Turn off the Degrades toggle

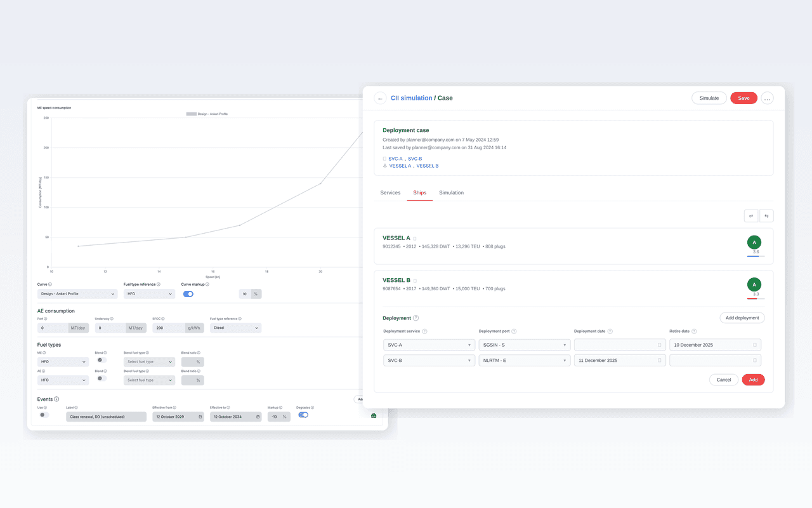[303, 415]
